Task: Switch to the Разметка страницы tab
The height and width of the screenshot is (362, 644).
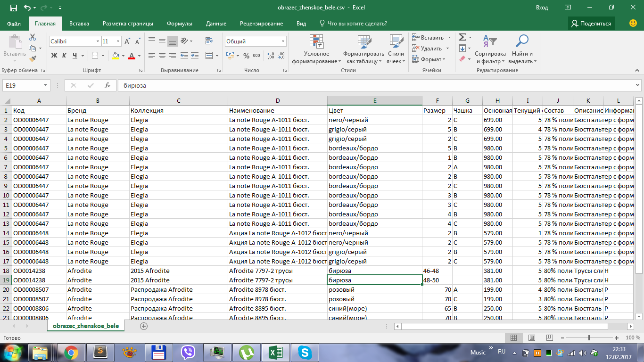Action: (x=128, y=24)
